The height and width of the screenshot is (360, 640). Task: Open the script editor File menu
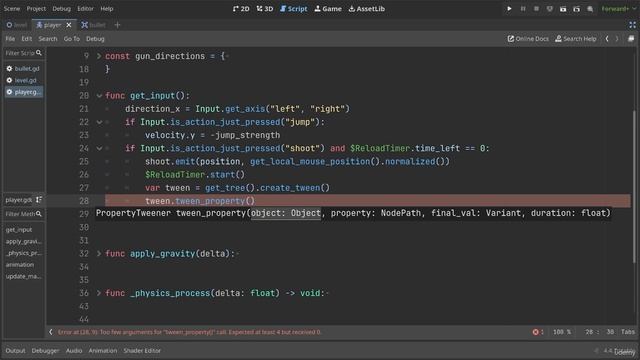point(10,39)
